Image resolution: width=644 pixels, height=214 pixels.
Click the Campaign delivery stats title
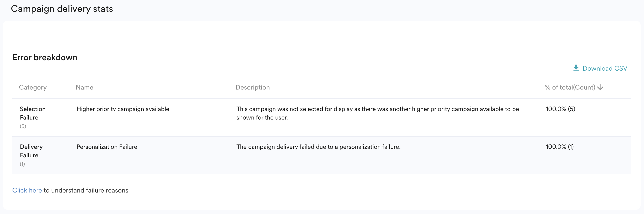[62, 9]
